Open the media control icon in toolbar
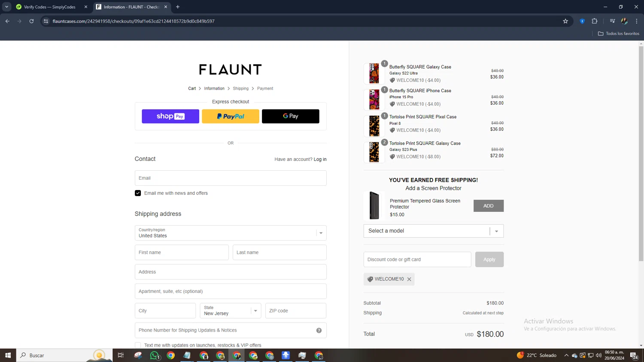644x362 pixels. 612,21
